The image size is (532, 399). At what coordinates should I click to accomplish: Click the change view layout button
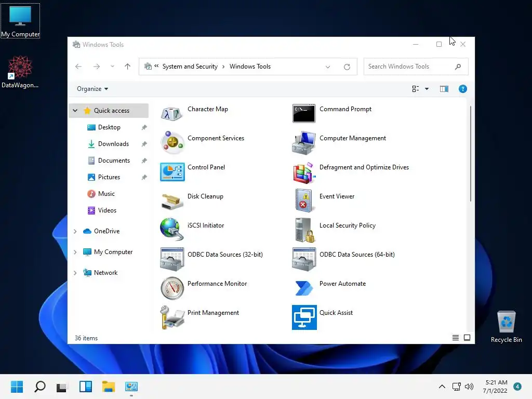(415, 89)
